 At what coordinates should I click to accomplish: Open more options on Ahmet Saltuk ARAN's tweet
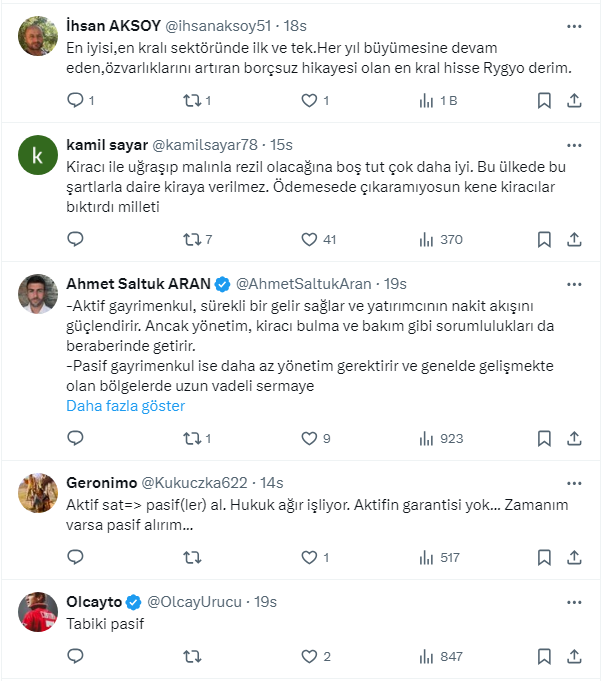[x=574, y=282]
